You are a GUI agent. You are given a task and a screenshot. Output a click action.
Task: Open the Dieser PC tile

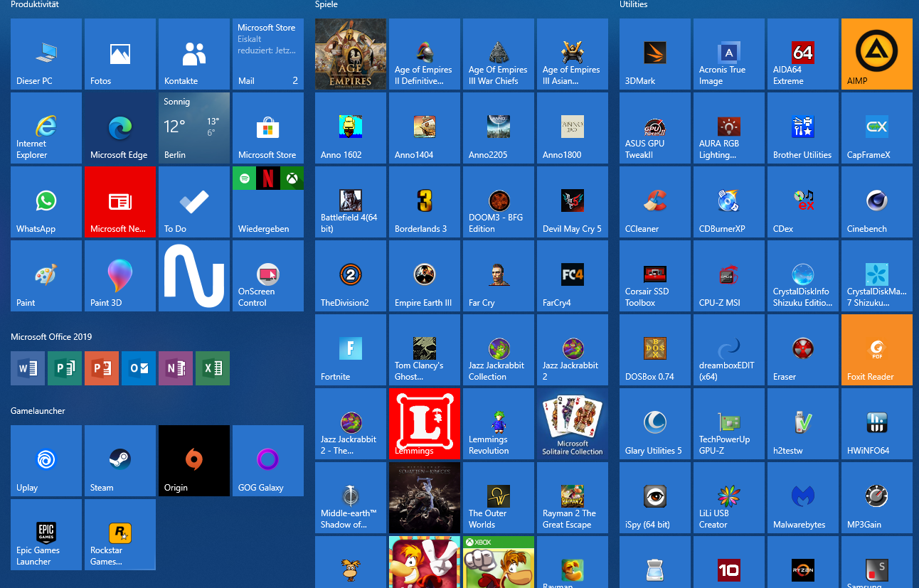click(x=46, y=54)
